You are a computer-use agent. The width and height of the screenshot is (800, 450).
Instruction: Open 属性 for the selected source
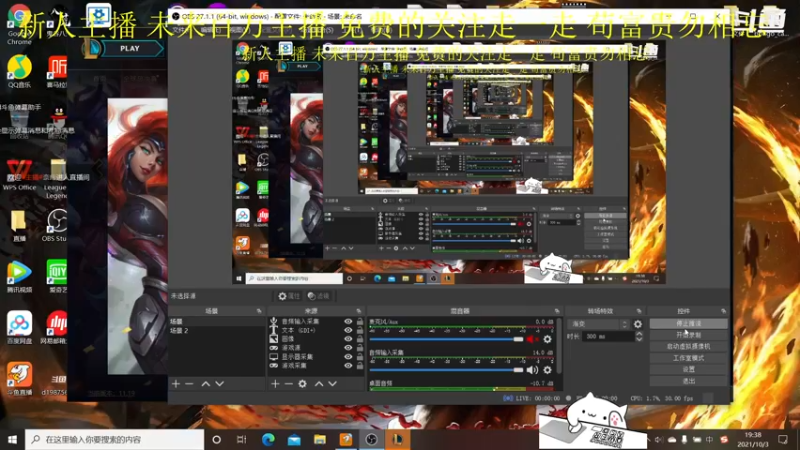[289, 296]
